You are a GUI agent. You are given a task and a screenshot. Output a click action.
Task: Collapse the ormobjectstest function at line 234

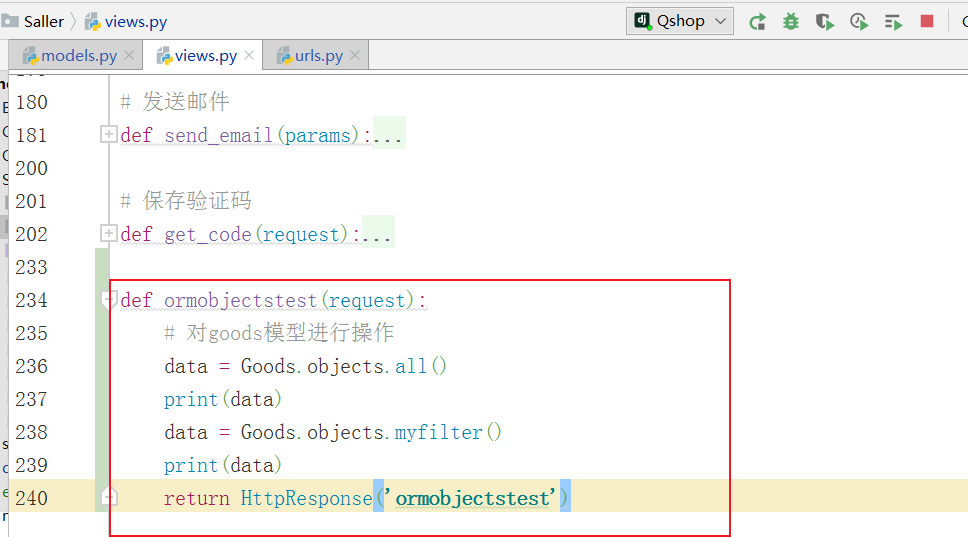pos(109,300)
